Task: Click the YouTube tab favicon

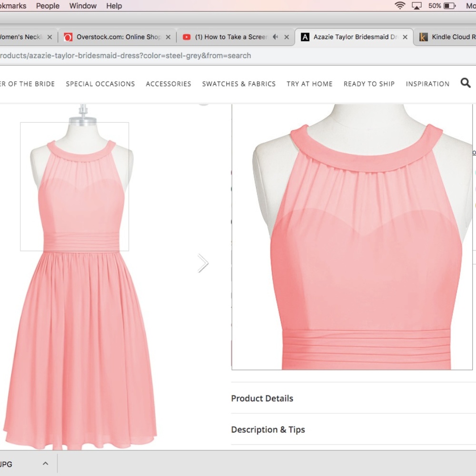Action: coord(187,37)
